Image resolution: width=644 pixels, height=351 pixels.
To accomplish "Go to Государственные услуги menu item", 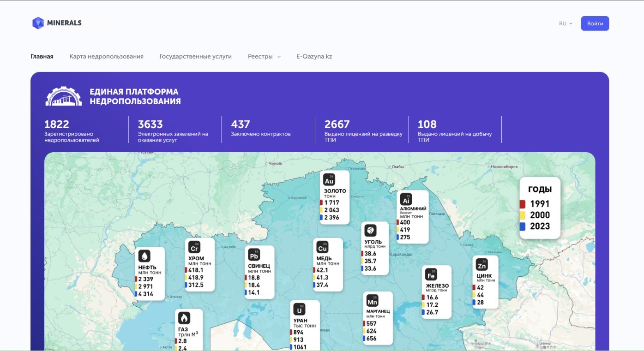I will [x=195, y=57].
